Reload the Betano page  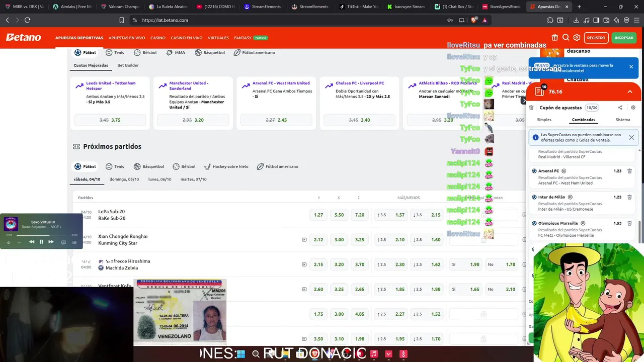click(27, 20)
